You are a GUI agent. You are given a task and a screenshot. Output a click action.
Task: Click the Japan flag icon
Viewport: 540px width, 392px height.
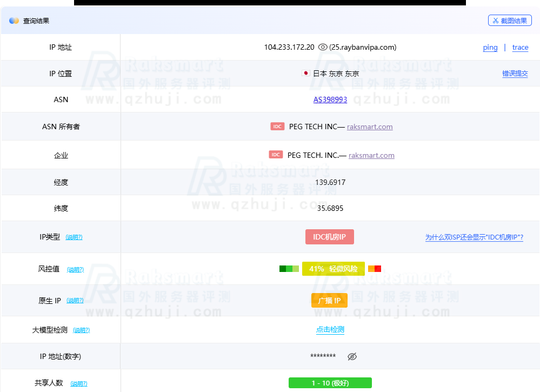305,74
